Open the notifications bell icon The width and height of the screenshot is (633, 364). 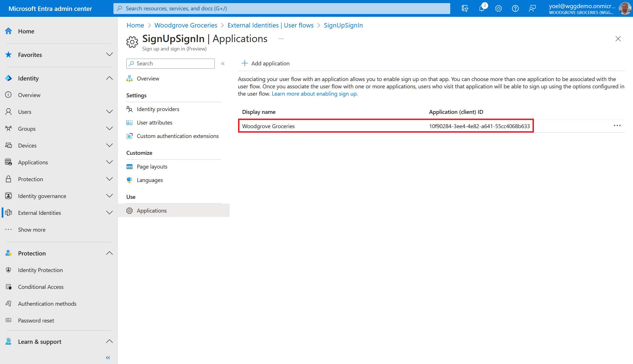coord(482,8)
